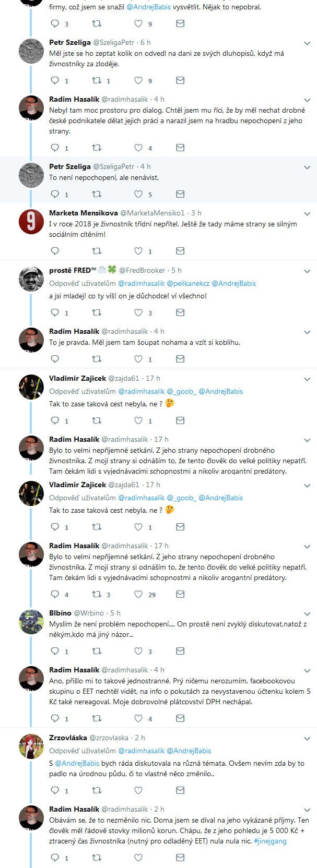Retweet Petr Szeliga's tweet about "dluhopisů"
The width and height of the screenshot is (317, 868).
97,80
